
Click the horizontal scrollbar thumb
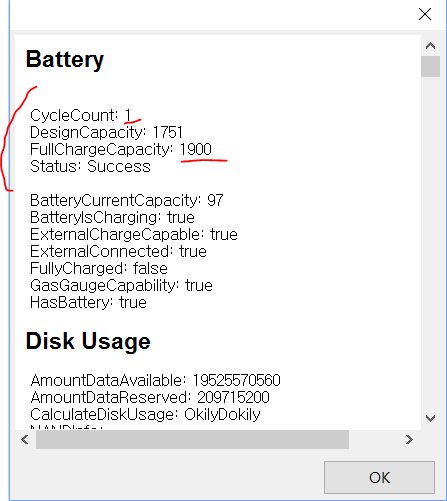coord(192,439)
